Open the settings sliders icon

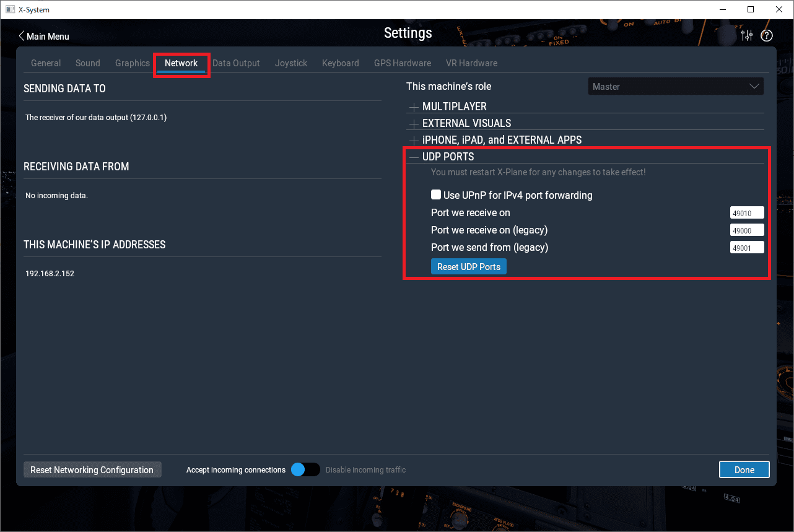(747, 36)
